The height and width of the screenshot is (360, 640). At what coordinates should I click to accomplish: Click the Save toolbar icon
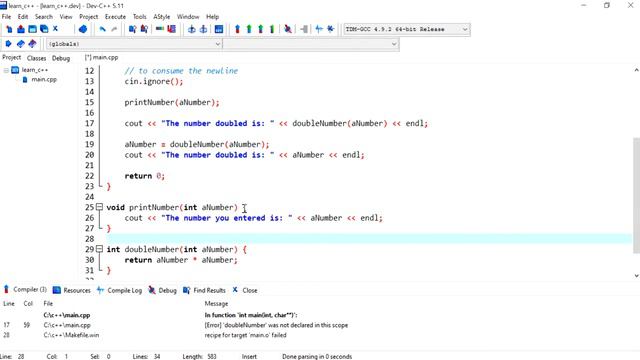[x=32, y=29]
